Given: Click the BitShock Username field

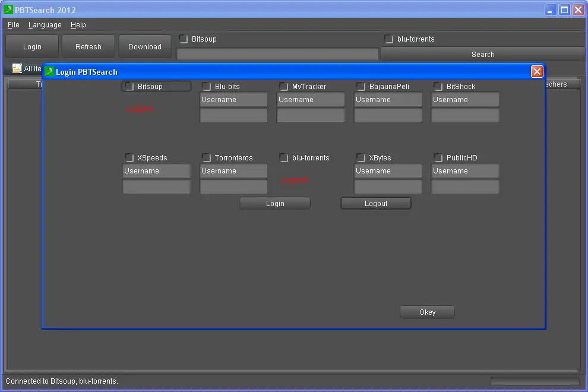Looking at the screenshot, I should [465, 99].
